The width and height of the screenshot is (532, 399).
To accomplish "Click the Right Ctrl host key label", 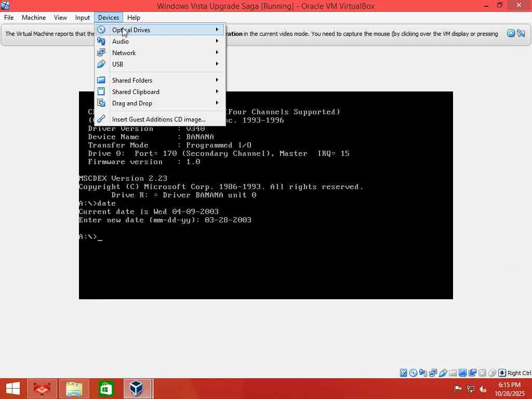I will (x=519, y=373).
